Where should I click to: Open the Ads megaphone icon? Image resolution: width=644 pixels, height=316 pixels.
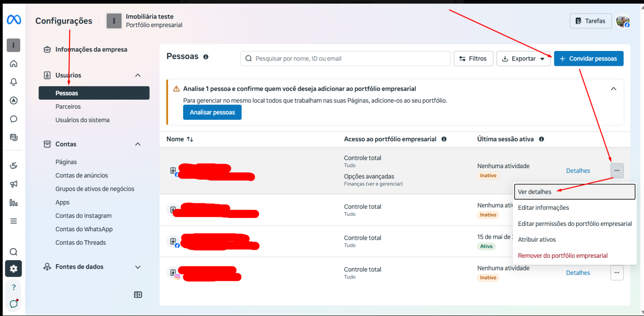[14, 184]
